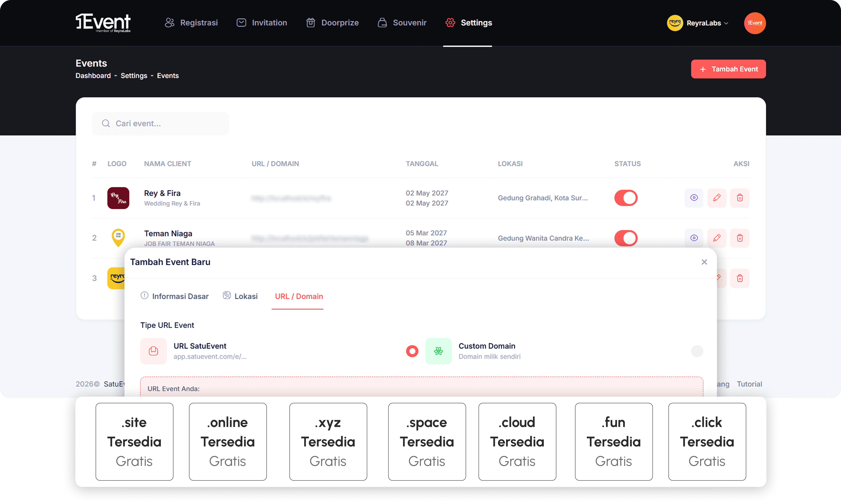Click the STATUS column header

[627, 164]
